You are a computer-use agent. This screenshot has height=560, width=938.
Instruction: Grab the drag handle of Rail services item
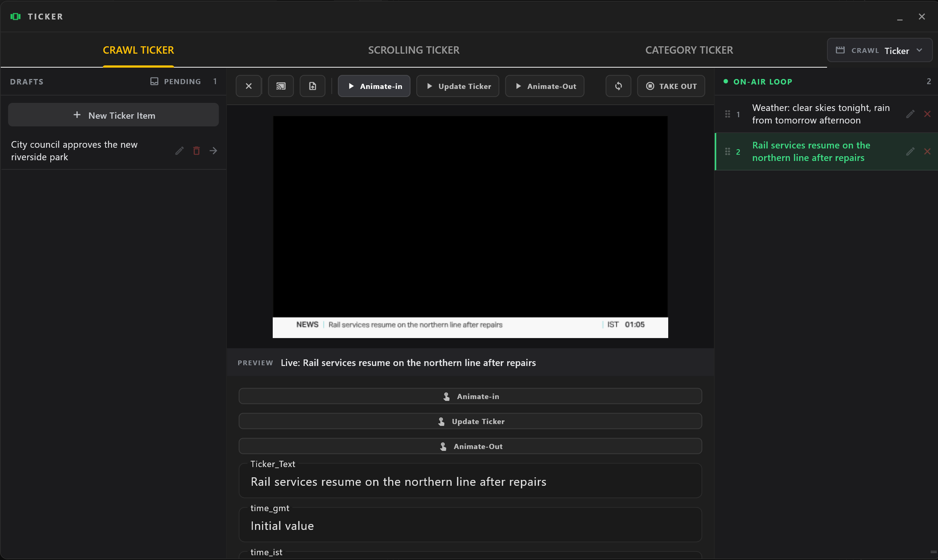tap(727, 151)
